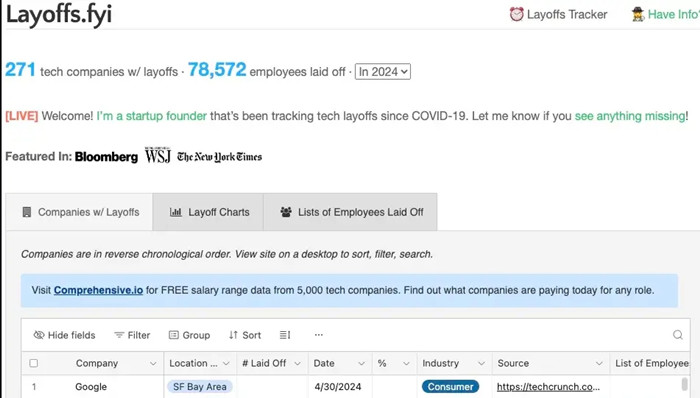Expand the Source column dropdown arrow
Viewport: 700px width, 398px height.
click(x=599, y=364)
